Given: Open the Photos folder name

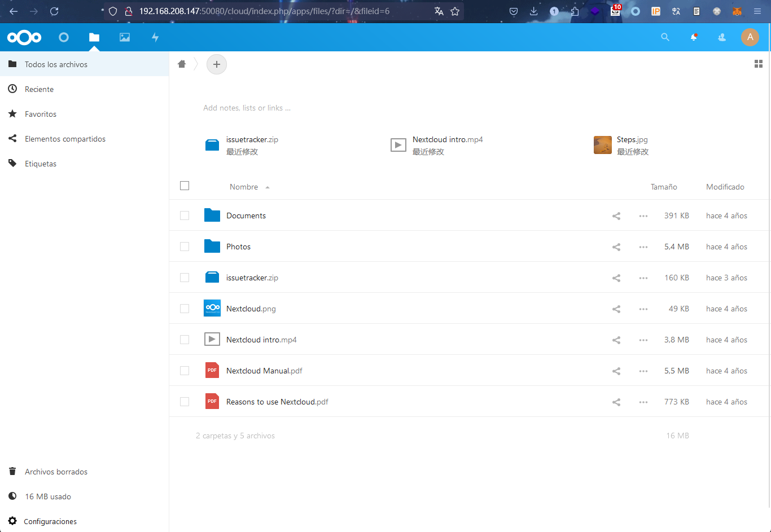Looking at the screenshot, I should point(238,247).
